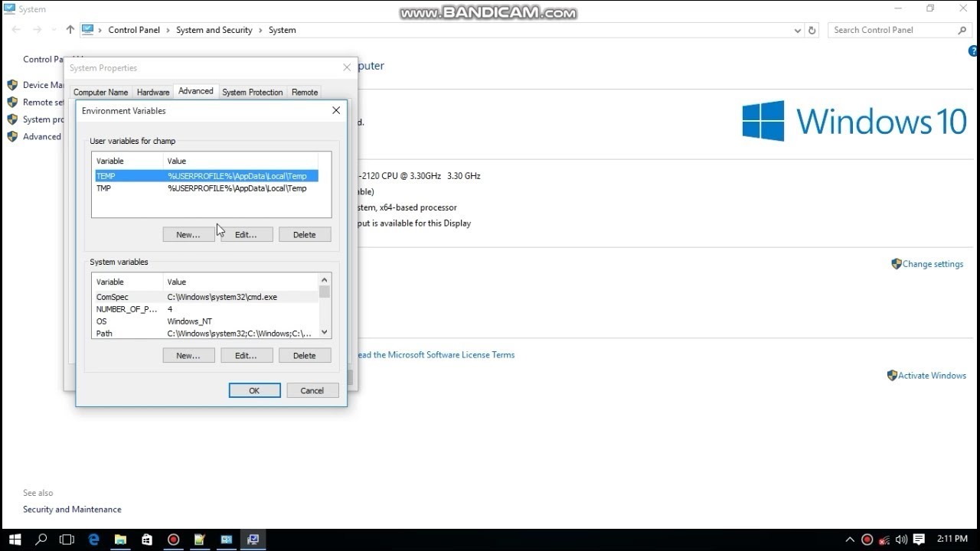Click System and Security in breadcrumb
Viewport: 980px width, 551px height.
(214, 30)
